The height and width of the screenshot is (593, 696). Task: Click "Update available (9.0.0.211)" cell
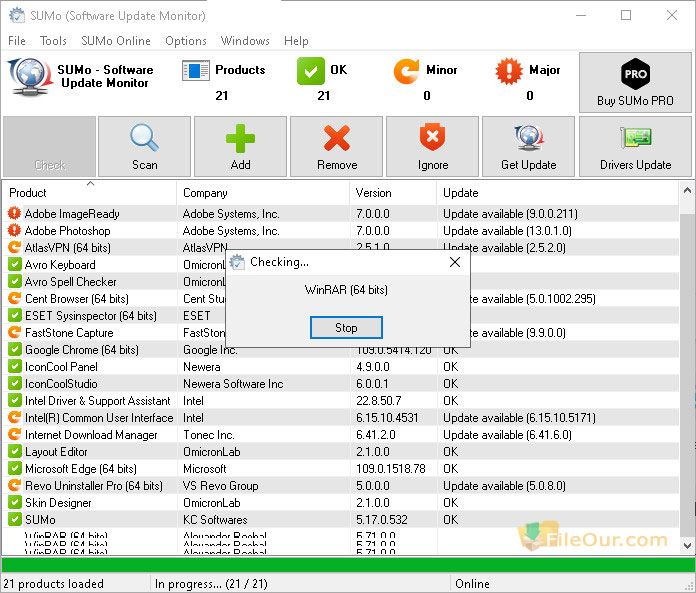(x=510, y=213)
